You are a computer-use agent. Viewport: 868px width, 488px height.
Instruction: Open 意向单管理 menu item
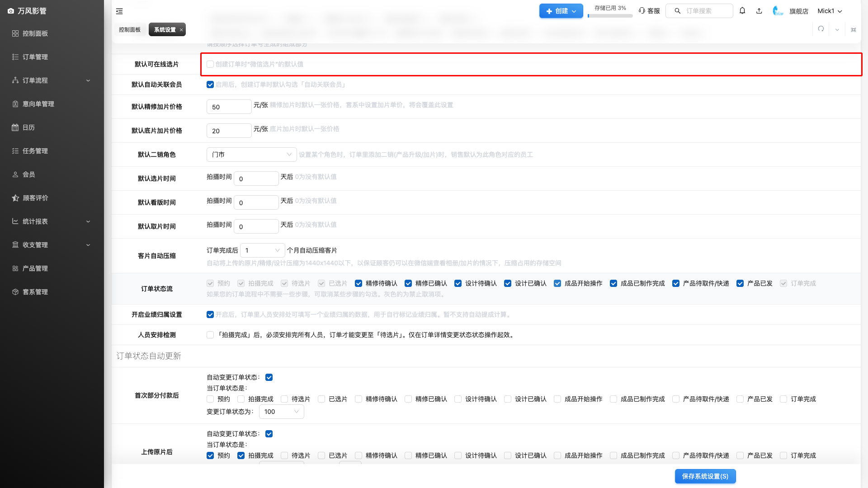38,104
